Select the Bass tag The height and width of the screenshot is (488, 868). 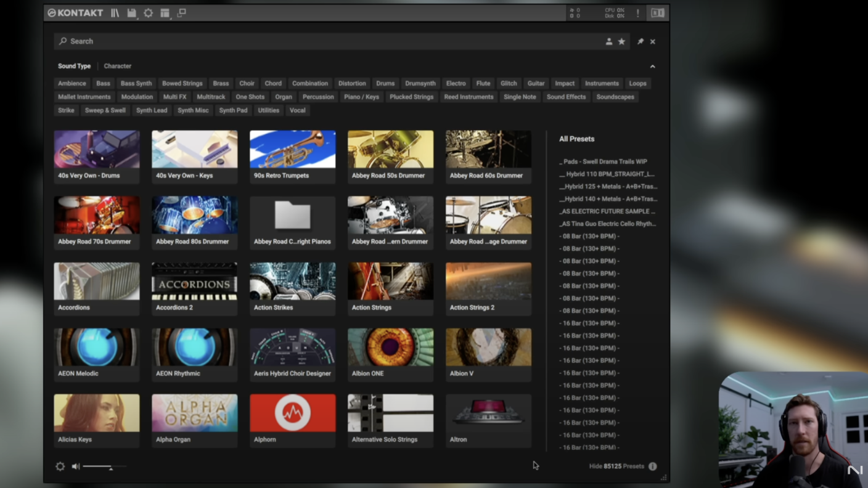pos(103,83)
